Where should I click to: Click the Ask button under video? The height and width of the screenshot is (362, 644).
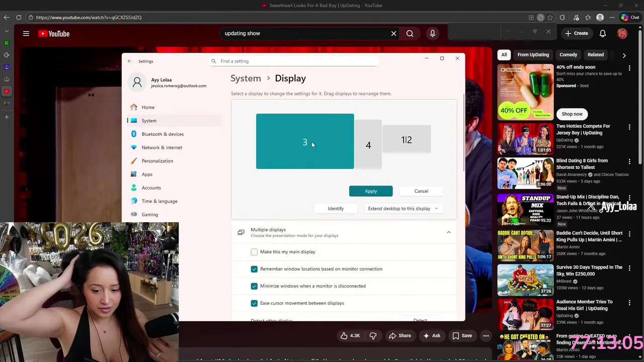pyautogui.click(x=432, y=335)
